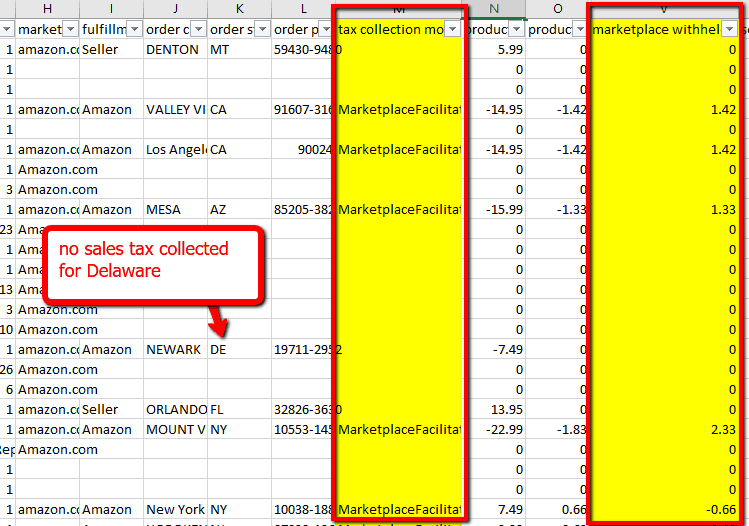The width and height of the screenshot is (749, 526).
Task: Select column K header
Action: (x=239, y=9)
